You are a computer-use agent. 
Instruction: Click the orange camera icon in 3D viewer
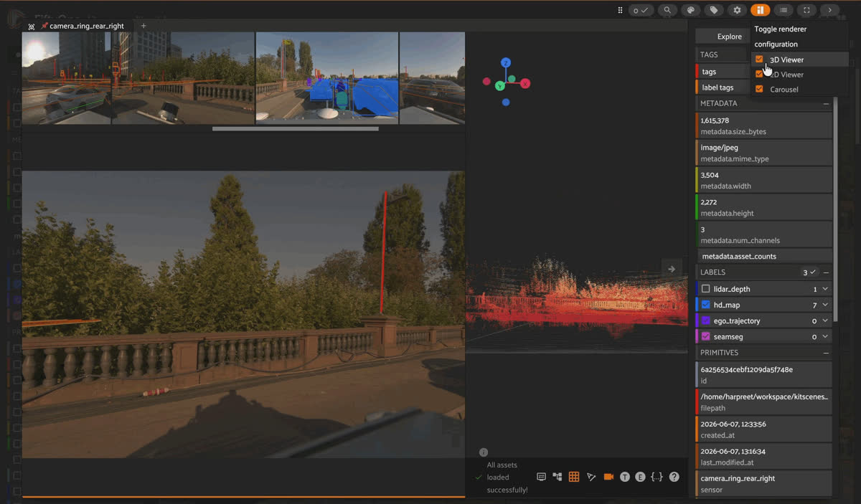click(608, 477)
